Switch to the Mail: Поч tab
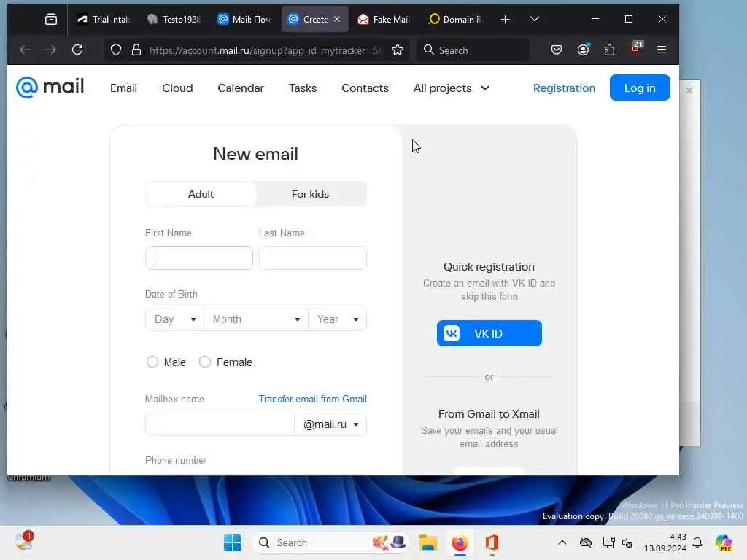Image resolution: width=747 pixels, height=560 pixels. [x=244, y=19]
